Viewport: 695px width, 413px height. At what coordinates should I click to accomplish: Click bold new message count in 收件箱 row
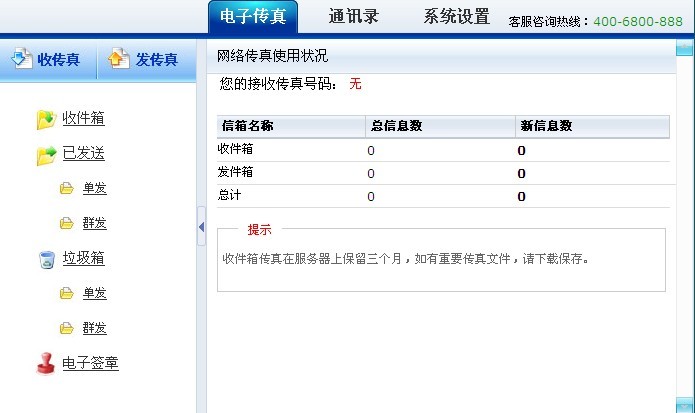click(x=521, y=151)
